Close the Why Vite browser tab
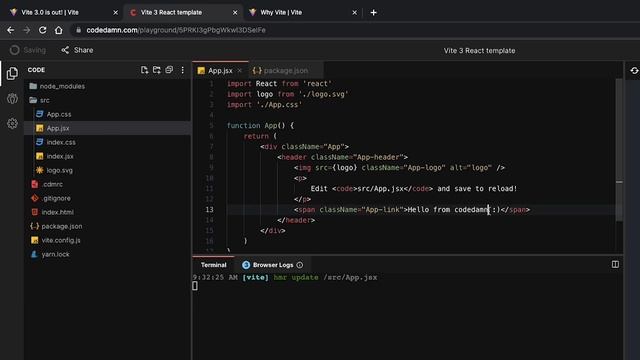This screenshot has height=360, width=640. click(x=355, y=13)
